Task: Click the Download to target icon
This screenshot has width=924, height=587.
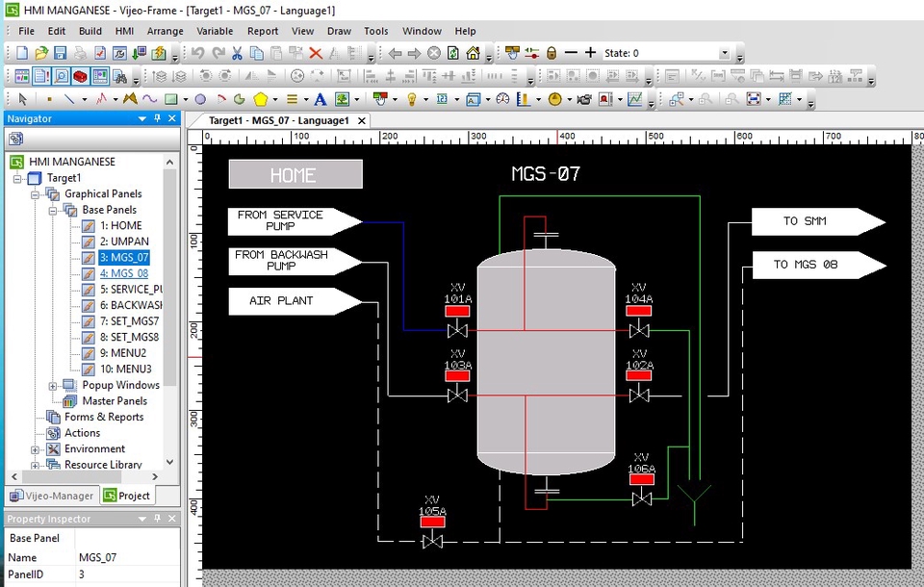Action: 139,53
